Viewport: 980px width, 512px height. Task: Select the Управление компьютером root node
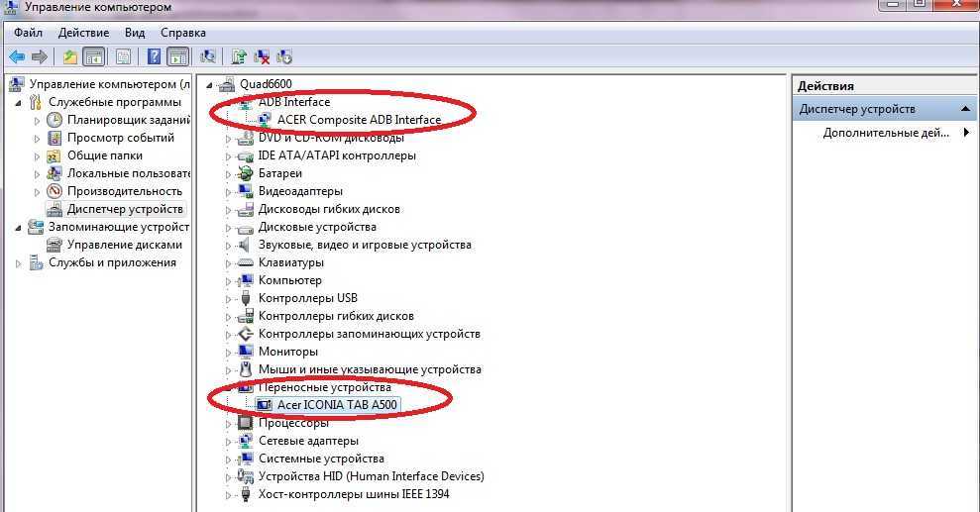[109, 84]
